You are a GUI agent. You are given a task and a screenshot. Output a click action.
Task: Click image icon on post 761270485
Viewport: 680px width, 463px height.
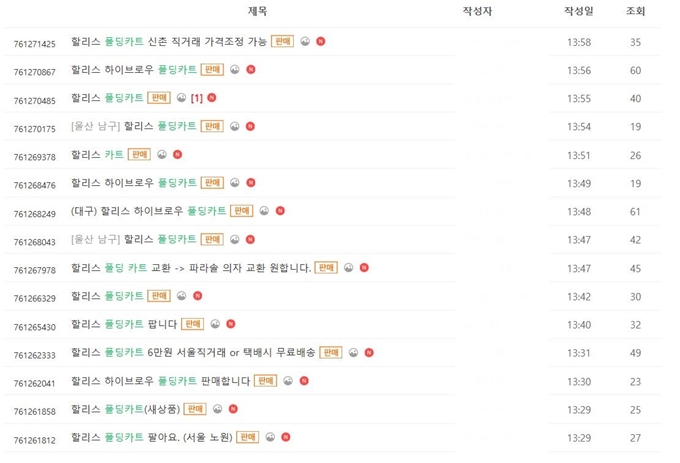[181, 98]
